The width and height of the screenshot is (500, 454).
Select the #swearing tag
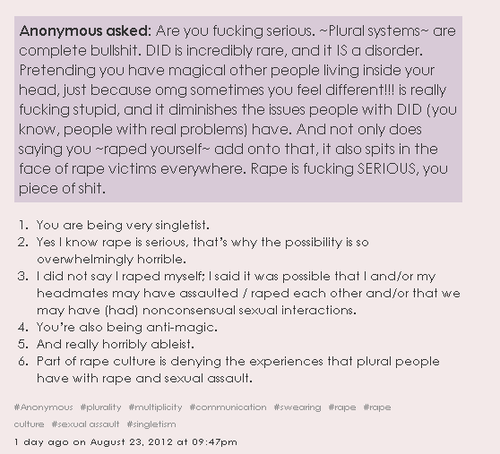(x=297, y=407)
